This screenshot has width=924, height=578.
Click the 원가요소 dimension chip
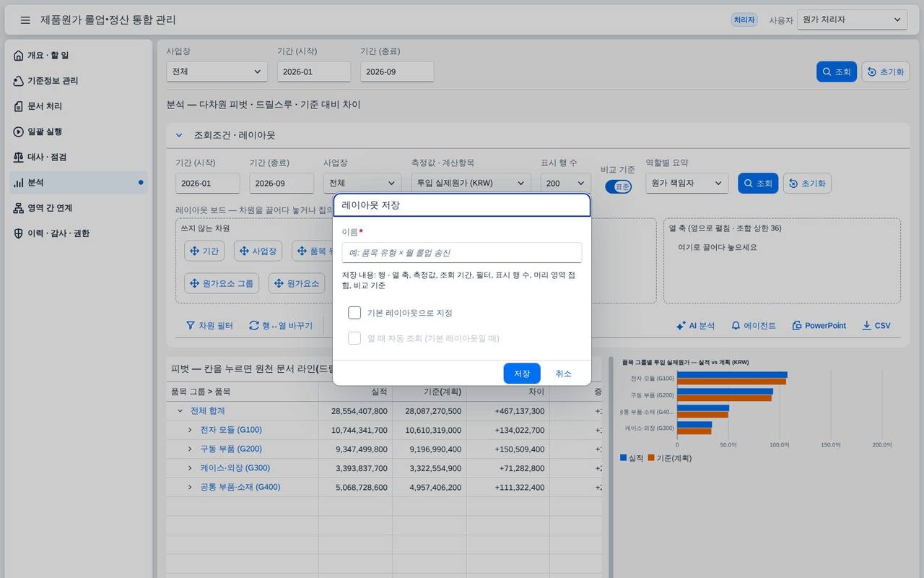click(297, 283)
